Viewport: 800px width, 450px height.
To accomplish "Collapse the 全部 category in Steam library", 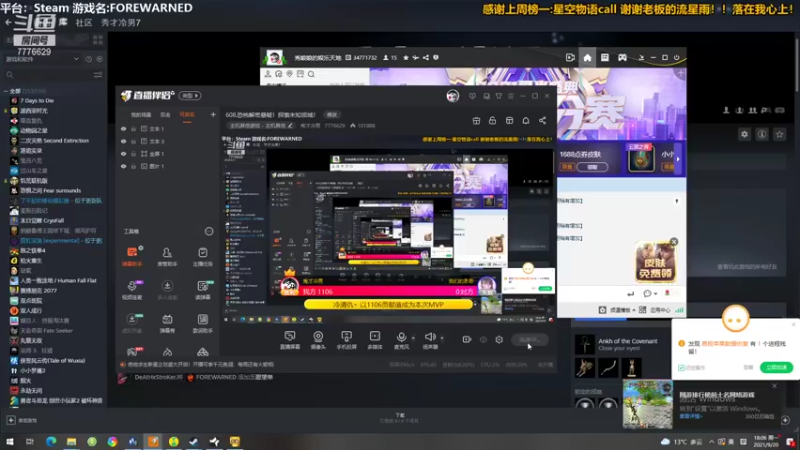I will point(6,91).
